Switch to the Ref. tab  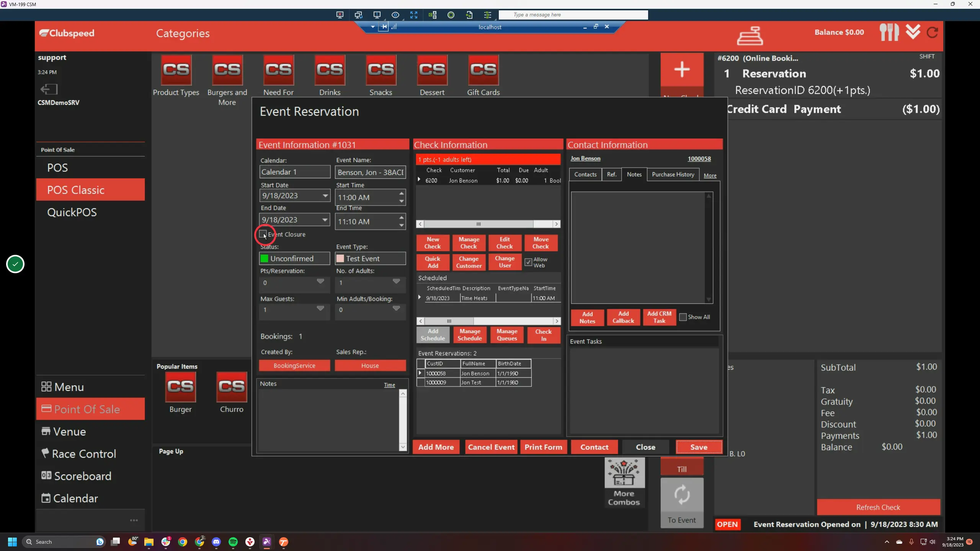pyautogui.click(x=612, y=174)
